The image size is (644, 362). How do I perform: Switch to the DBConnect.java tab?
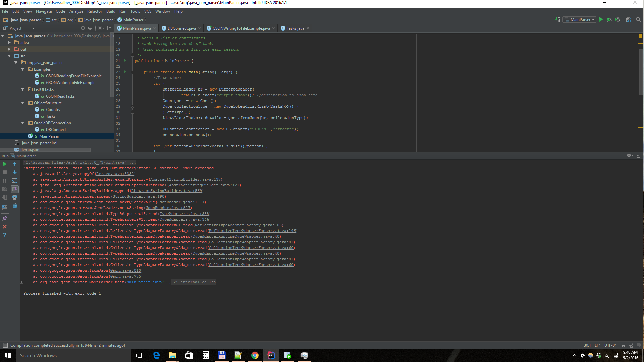click(x=181, y=28)
